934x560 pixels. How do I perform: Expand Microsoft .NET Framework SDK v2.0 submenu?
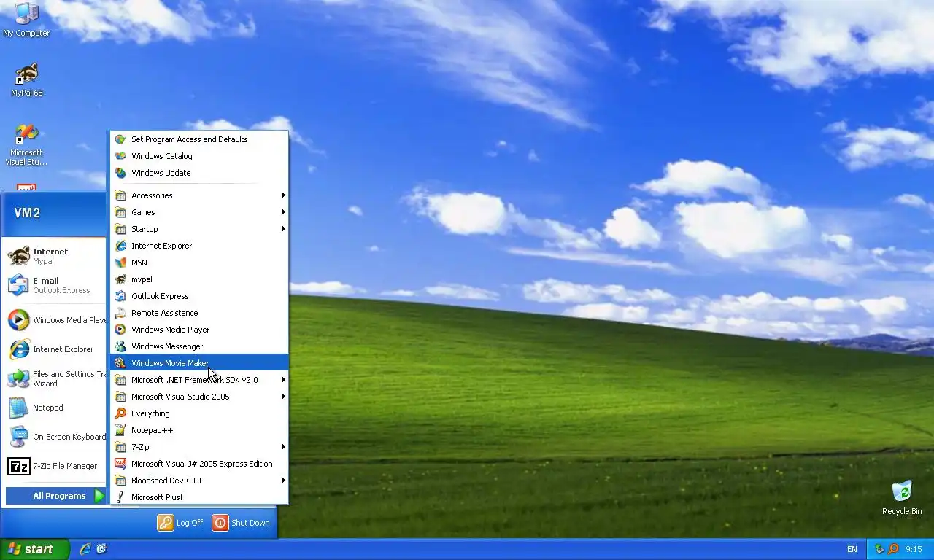(x=199, y=380)
